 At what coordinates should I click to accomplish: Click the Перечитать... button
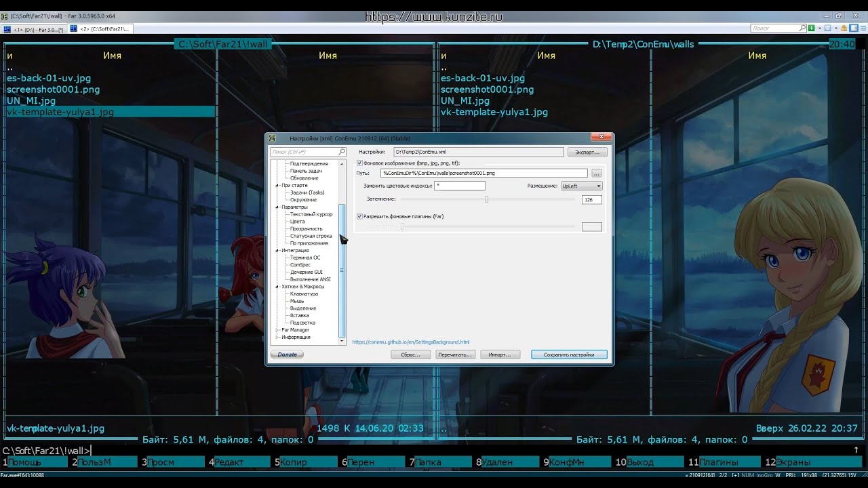(x=455, y=354)
